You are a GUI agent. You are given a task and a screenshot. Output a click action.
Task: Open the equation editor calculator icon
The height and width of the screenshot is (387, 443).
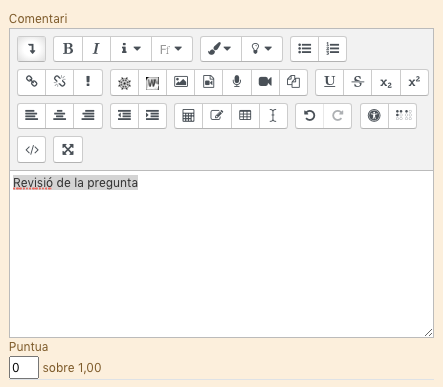(188, 116)
